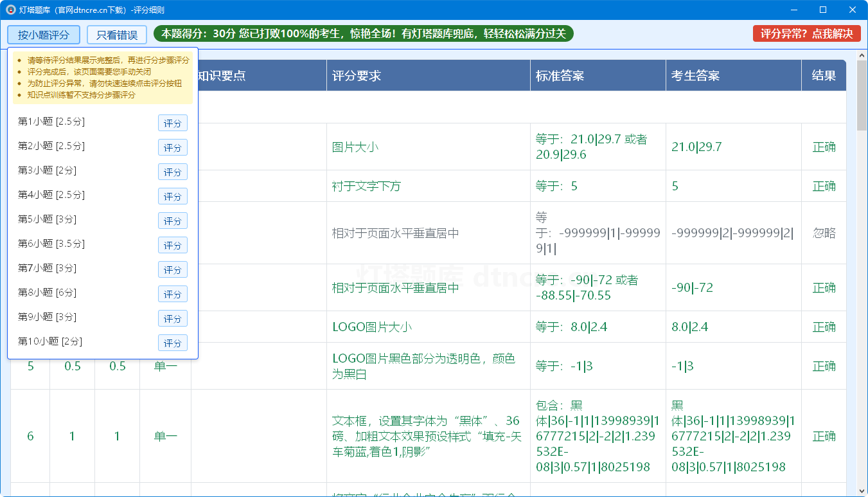Click the 标准答案 column header
Viewport: 868px width, 497px height.
[x=598, y=75]
